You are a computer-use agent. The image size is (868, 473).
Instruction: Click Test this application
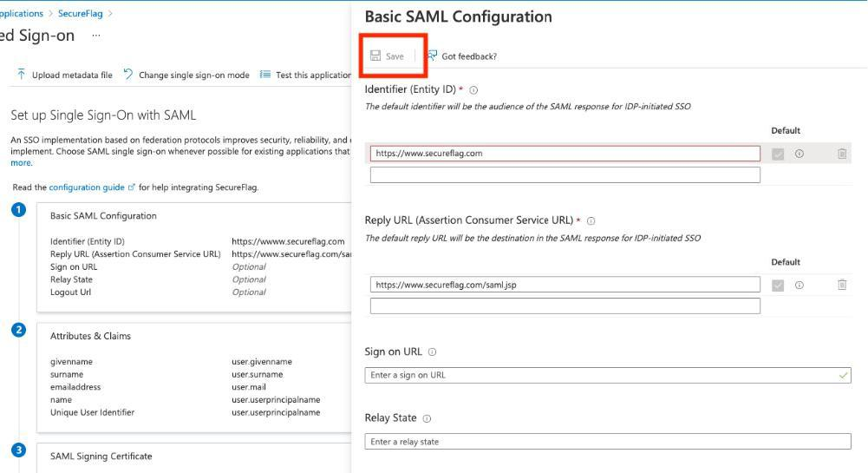[x=305, y=75]
